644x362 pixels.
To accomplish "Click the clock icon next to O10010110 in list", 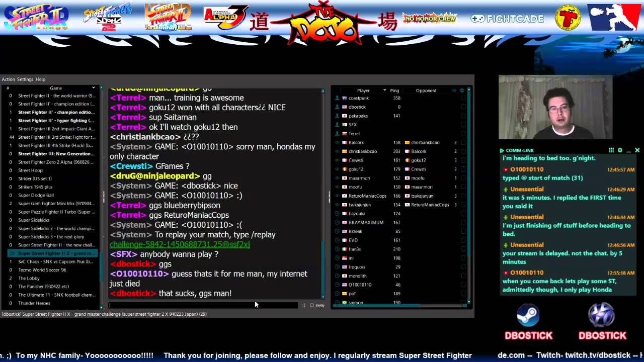I will (337, 285).
